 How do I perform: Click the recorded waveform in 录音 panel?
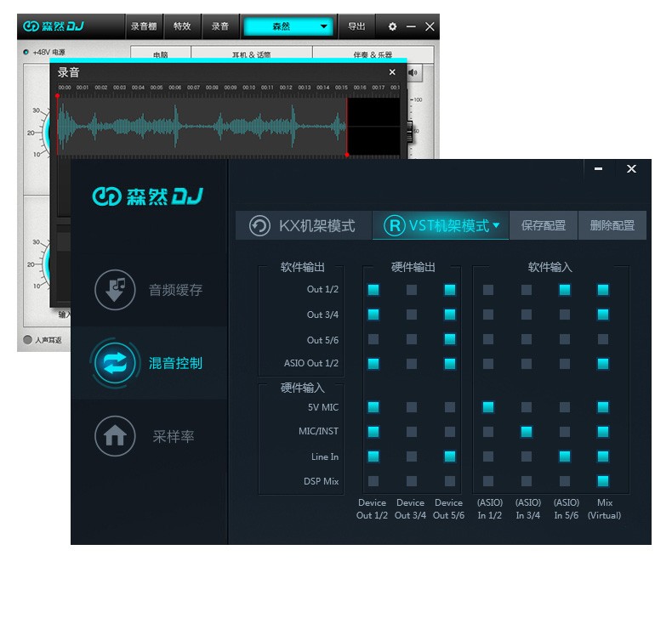coord(202,127)
